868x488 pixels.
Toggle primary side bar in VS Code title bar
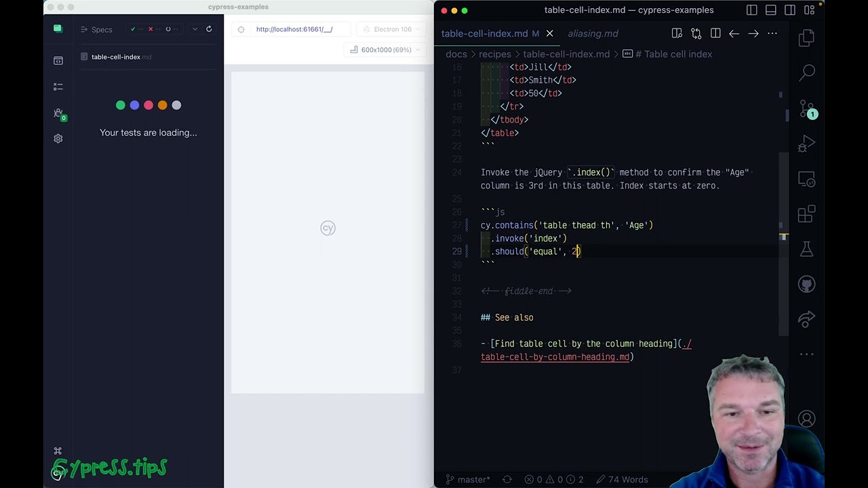pos(752,10)
